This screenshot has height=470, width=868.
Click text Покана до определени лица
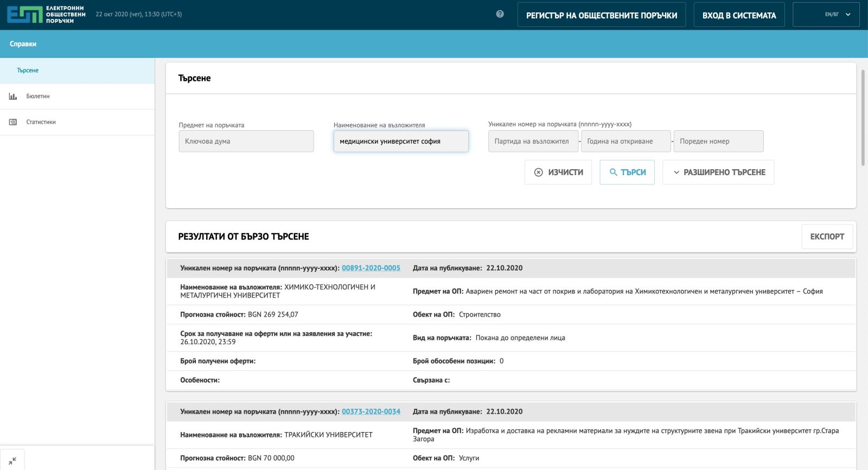click(x=520, y=338)
